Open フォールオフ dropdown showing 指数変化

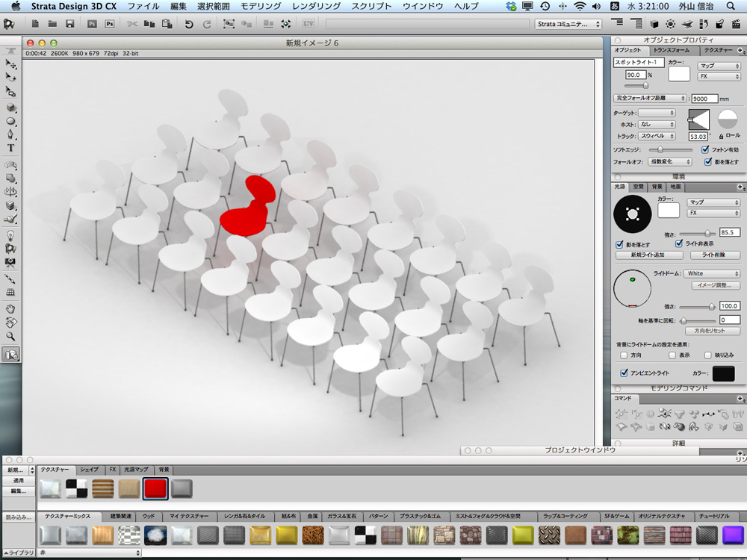(669, 162)
